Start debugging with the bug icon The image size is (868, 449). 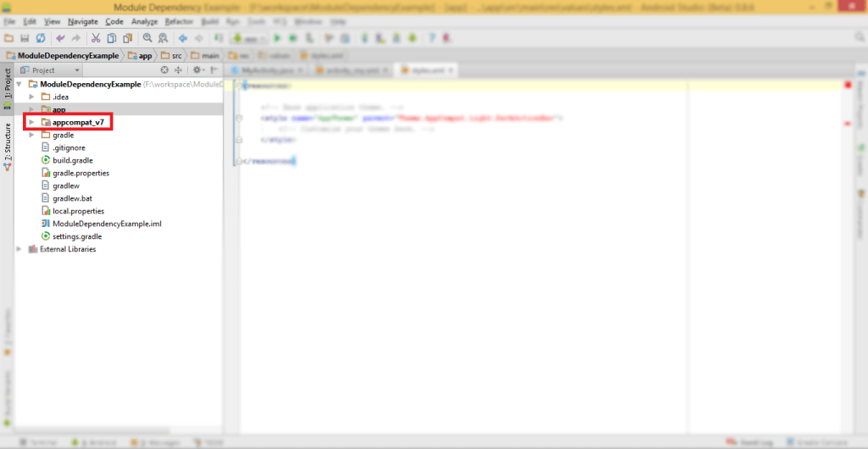click(x=293, y=38)
